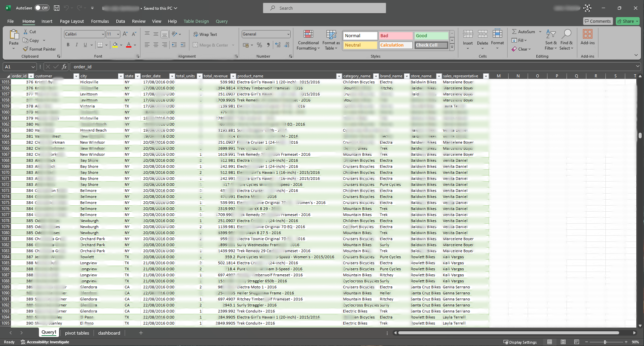Switch to the dashboard sheet
The width and height of the screenshot is (644, 346).
click(x=109, y=333)
